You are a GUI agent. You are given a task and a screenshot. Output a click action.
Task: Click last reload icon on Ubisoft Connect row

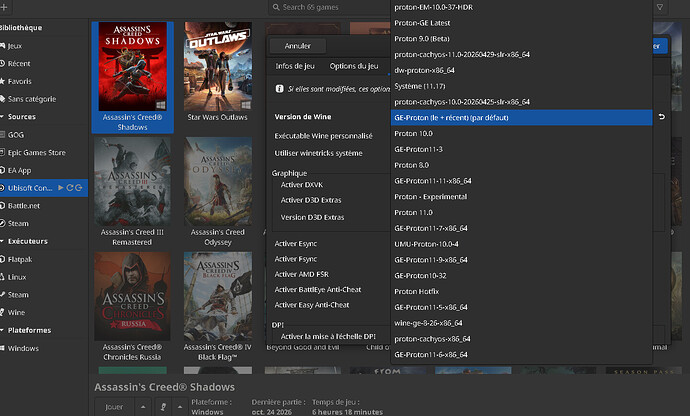[79, 188]
